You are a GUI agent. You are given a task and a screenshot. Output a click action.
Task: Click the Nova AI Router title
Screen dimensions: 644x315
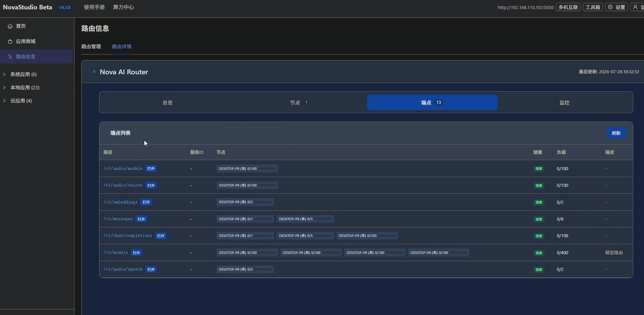pos(124,72)
